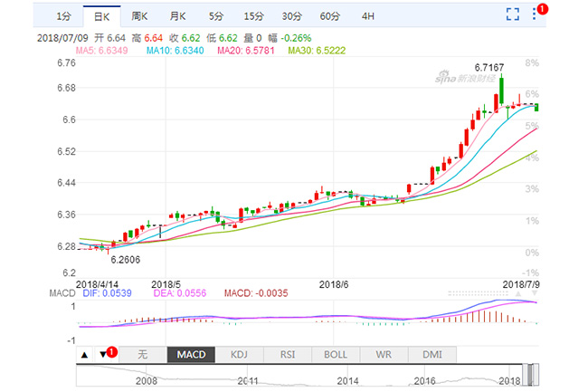Click 2011 on the overview timeline
Image resolution: width=588 pixels, height=392 pixels.
pyautogui.click(x=248, y=381)
